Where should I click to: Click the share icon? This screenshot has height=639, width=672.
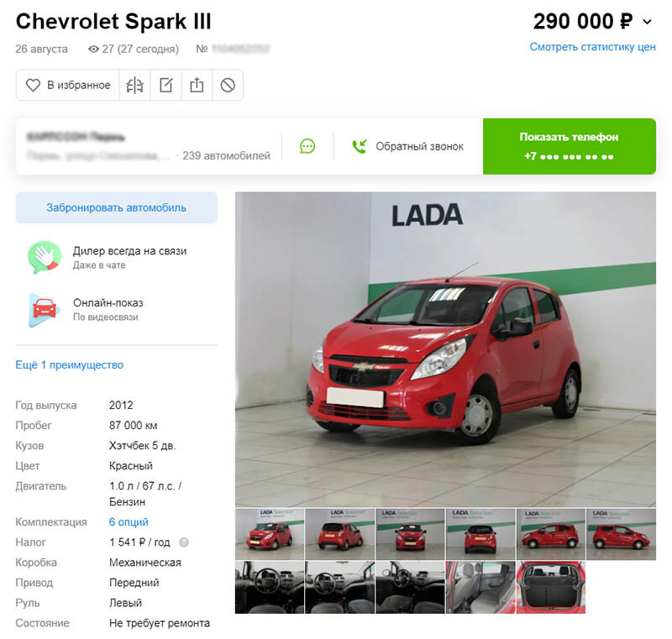tap(197, 86)
